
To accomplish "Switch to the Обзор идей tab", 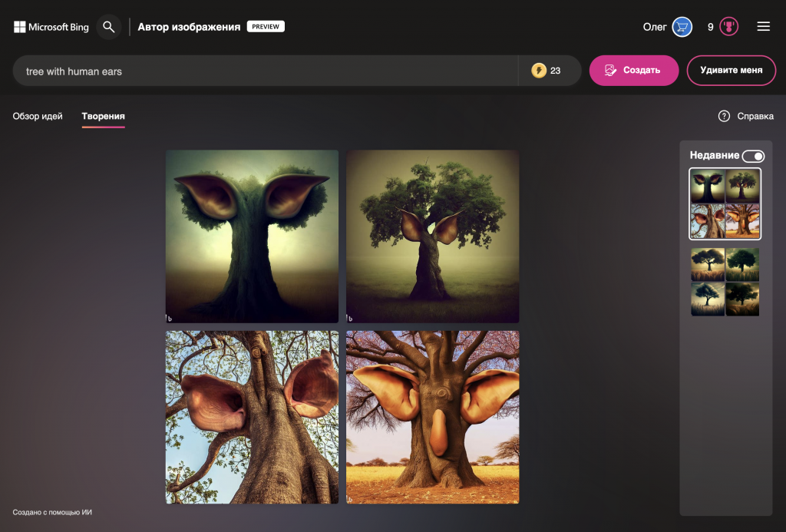I will coord(38,117).
